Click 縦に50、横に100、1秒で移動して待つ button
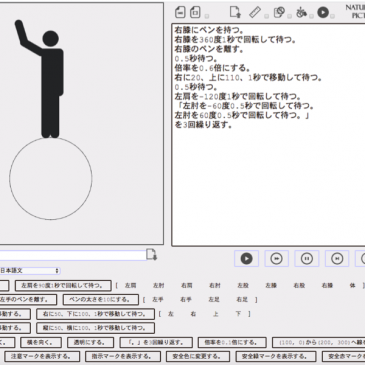Screen dimensions: 365x365 (95, 328)
